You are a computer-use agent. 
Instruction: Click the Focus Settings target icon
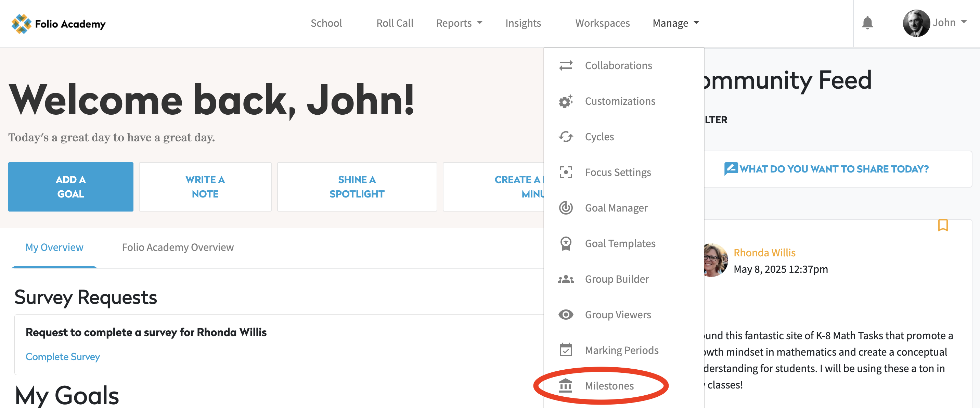[x=565, y=173]
